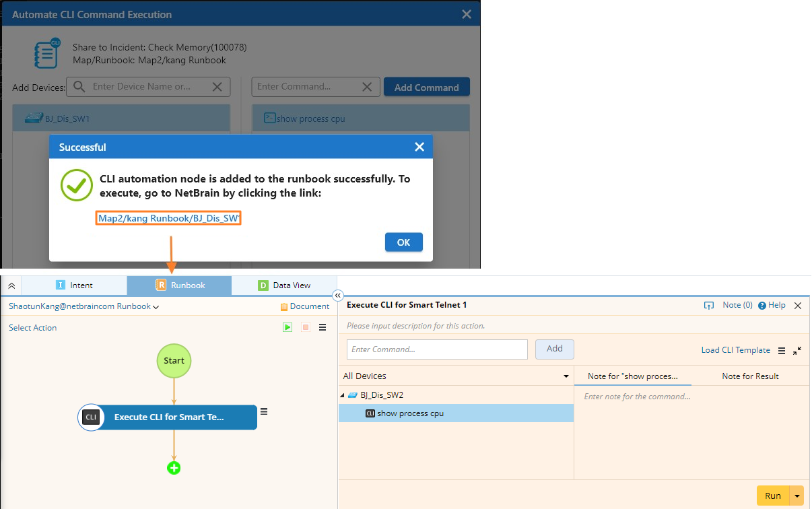The image size is (812, 509).
Task: Open the CLI node's options menu
Action: click(x=264, y=411)
